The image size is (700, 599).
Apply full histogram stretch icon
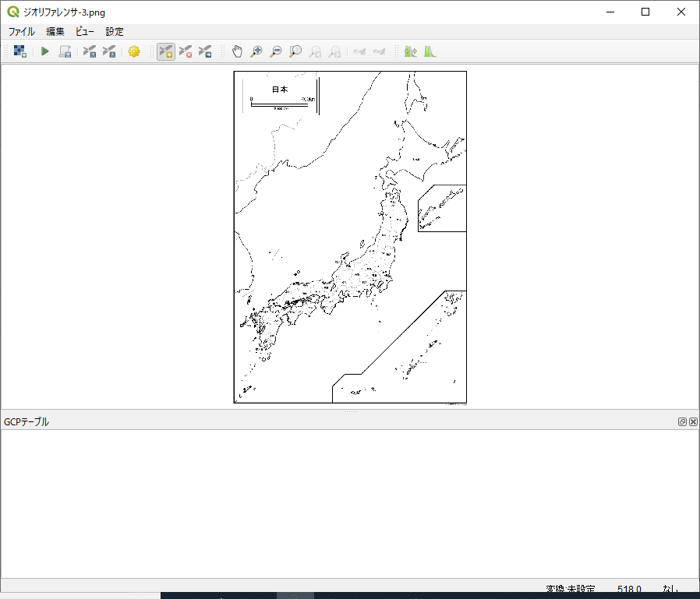410,51
